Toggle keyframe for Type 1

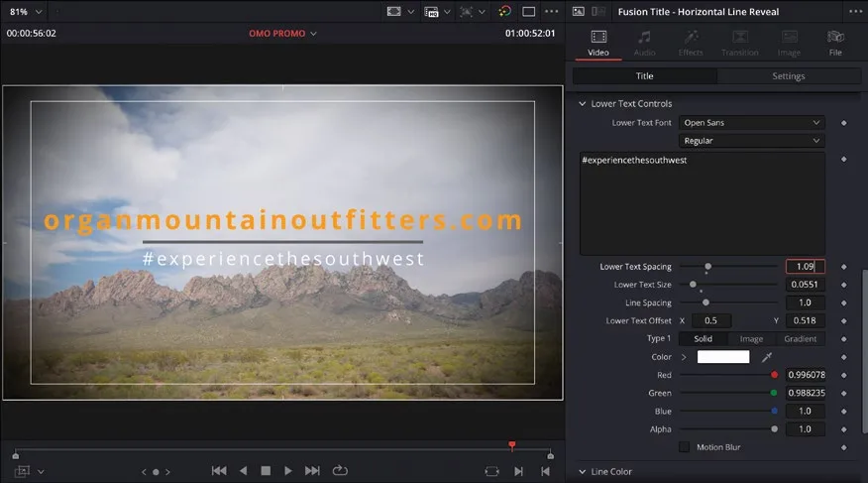tap(843, 339)
